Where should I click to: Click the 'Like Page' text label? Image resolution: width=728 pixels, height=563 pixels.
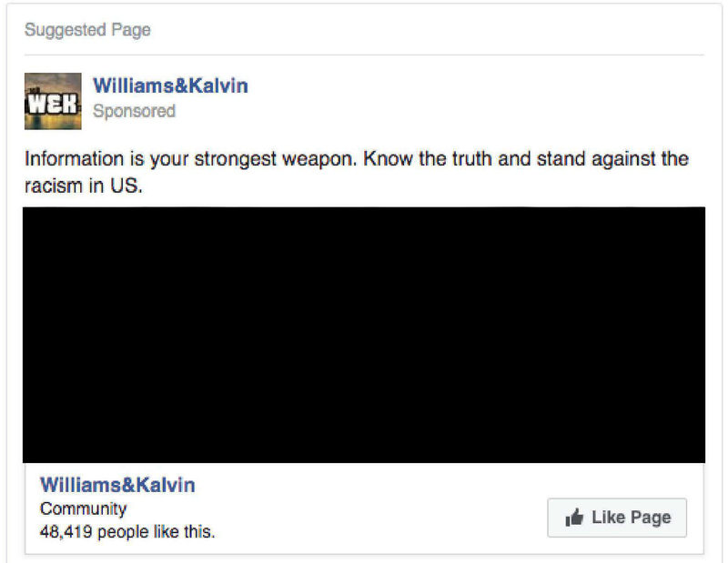[x=632, y=518]
